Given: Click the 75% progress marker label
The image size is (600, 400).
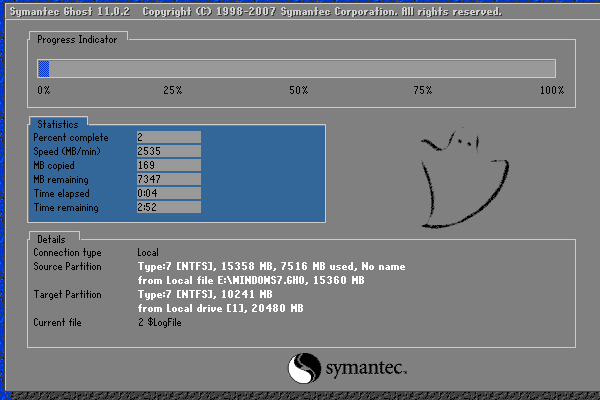Looking at the screenshot, I should coord(422,90).
